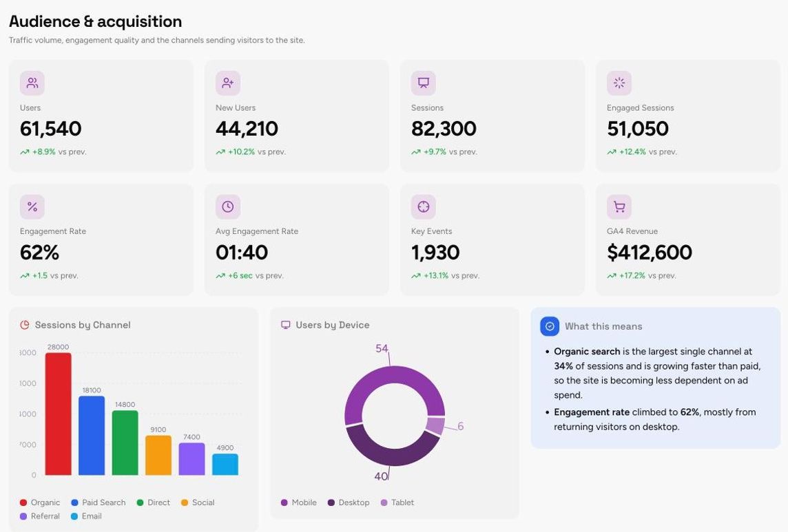Click the trend arrow beside +9.7%
This screenshot has width=788, height=532.
[415, 151]
